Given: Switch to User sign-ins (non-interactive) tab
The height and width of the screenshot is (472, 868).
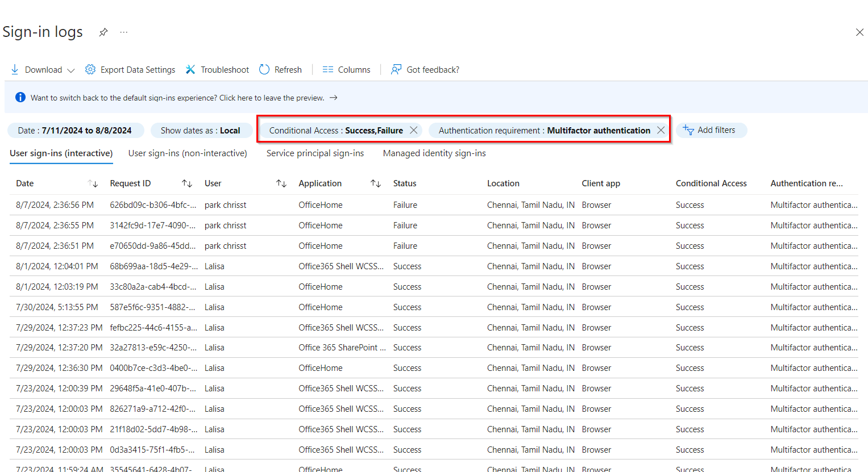Looking at the screenshot, I should tap(188, 153).
